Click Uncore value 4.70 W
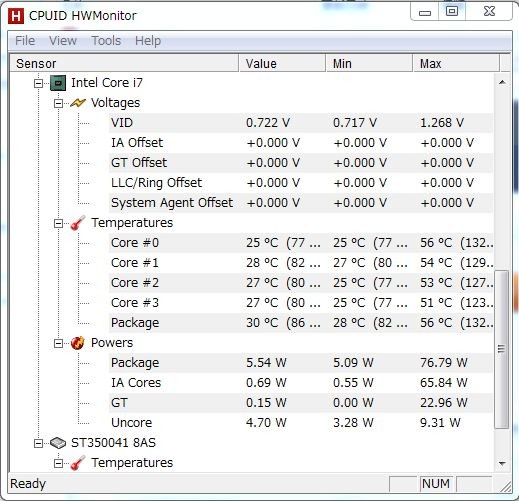 click(266, 423)
